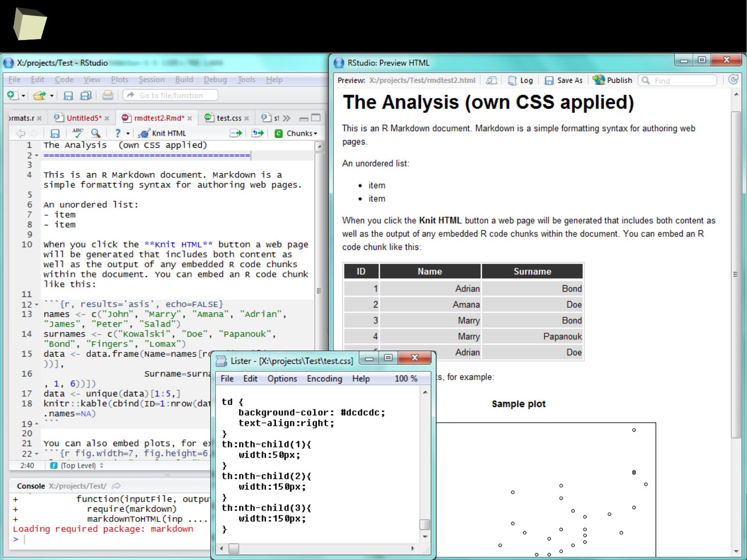Focus the Go to file/function search box
The image size is (747, 560).
click(x=170, y=95)
